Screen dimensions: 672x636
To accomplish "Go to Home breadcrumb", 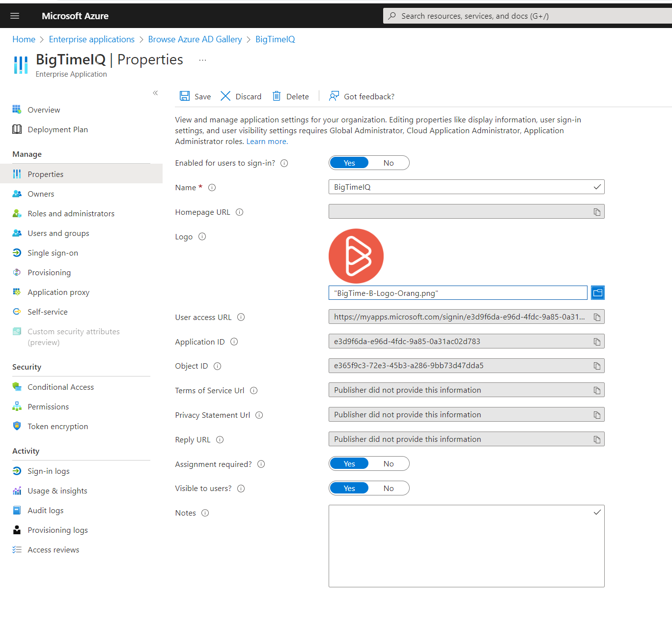I will tap(24, 39).
